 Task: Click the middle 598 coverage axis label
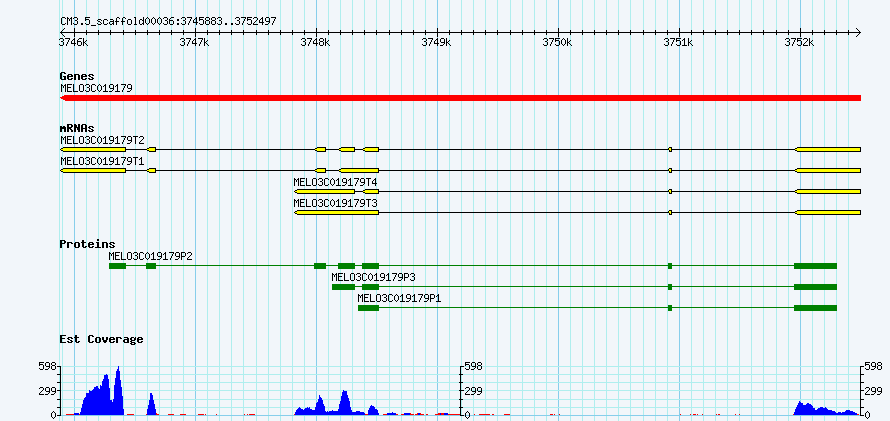tap(473, 367)
